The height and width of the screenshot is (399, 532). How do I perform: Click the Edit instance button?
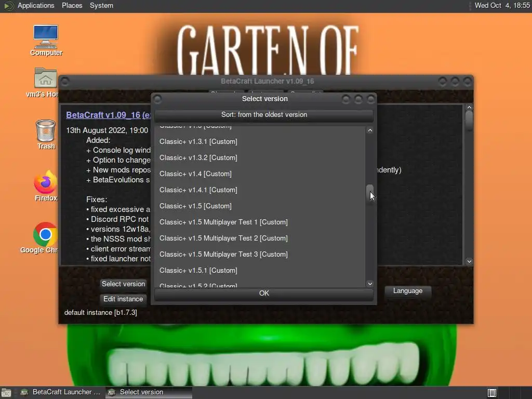124,299
